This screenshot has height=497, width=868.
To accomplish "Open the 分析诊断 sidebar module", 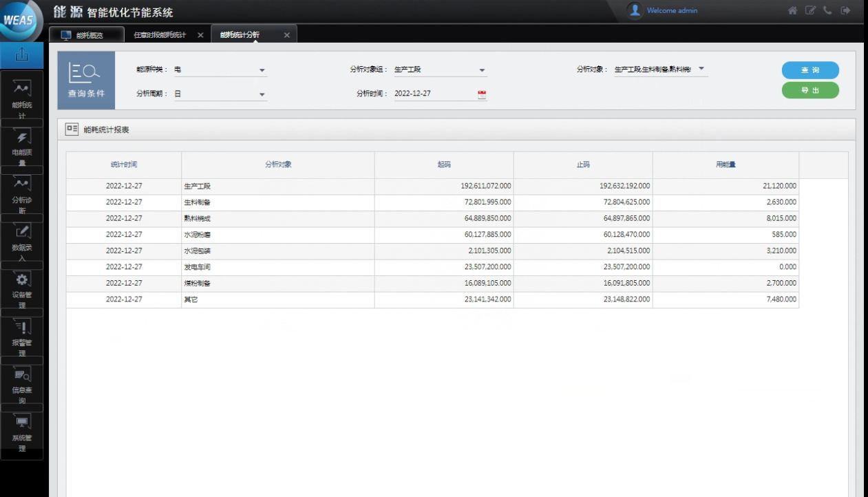I will click(x=22, y=191).
